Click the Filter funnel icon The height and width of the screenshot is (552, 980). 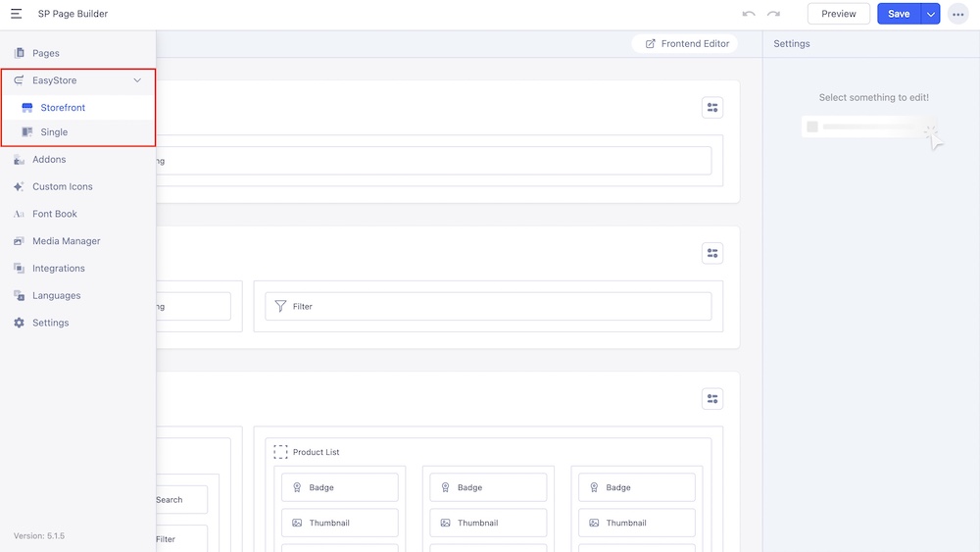coord(280,306)
